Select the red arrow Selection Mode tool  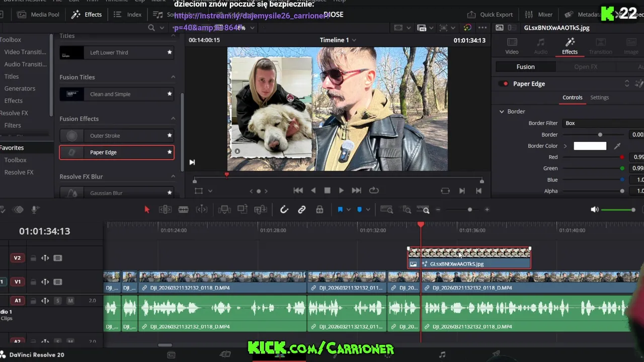tap(147, 210)
